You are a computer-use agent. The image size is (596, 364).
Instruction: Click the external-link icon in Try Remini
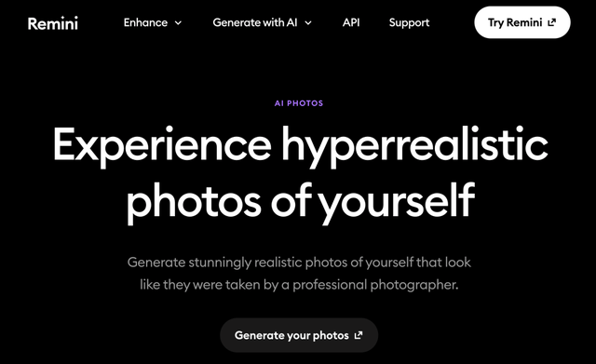click(x=552, y=22)
